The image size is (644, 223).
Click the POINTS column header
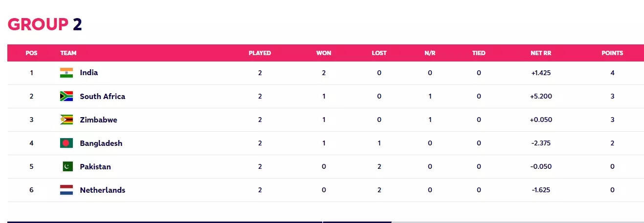612,53
